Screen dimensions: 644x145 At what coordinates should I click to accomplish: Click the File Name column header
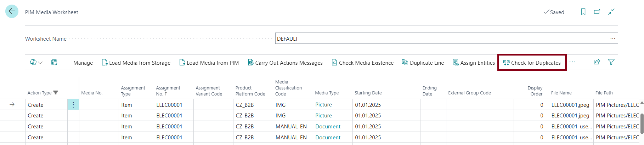[x=561, y=93]
